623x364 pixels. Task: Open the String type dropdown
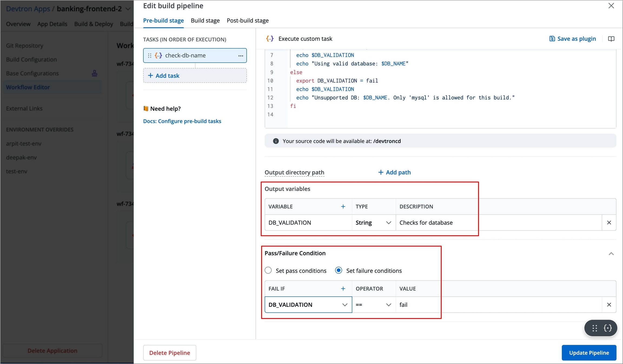[373, 223]
